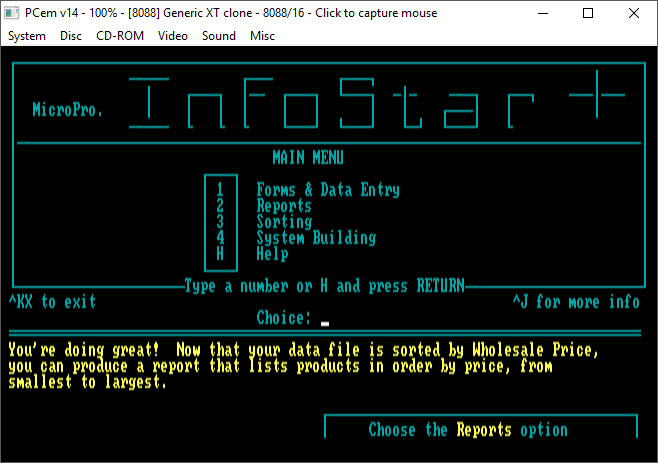658x463 pixels.
Task: Click 'Type a number or H and press RETURN'
Action: click(324, 286)
